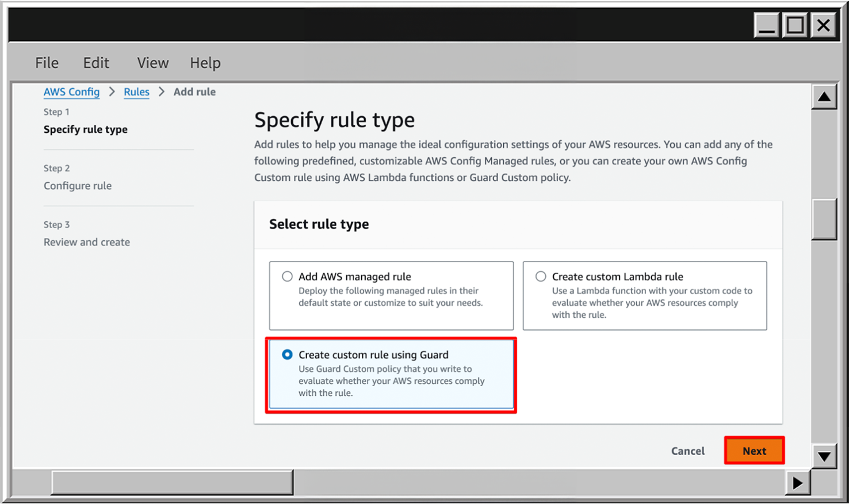Open the Edit menu

click(96, 63)
